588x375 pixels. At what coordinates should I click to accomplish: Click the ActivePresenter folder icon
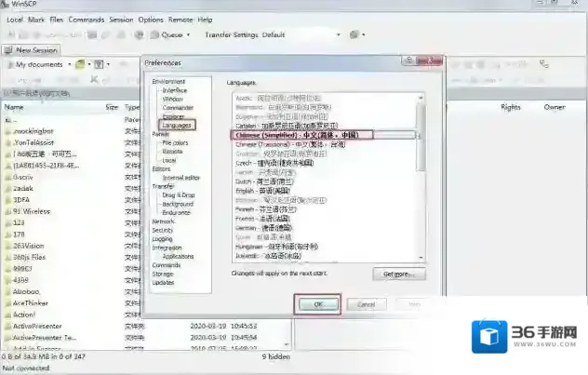tap(8, 327)
